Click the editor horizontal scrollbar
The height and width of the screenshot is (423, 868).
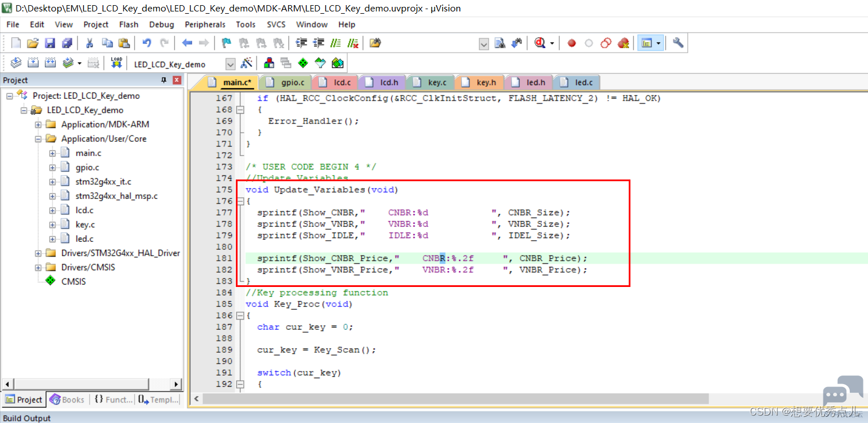456,398
